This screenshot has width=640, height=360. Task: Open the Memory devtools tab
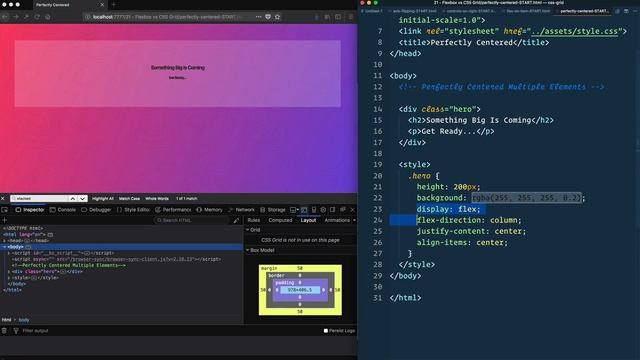(x=209, y=210)
